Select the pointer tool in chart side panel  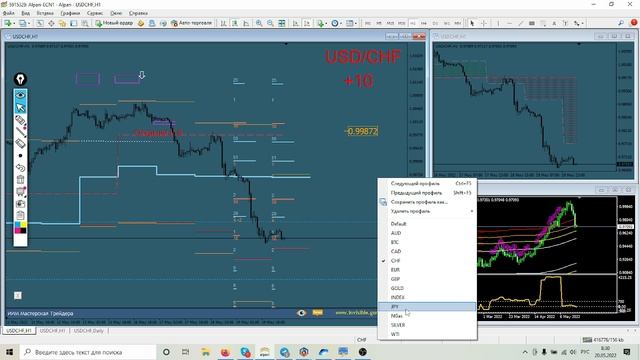20,107
